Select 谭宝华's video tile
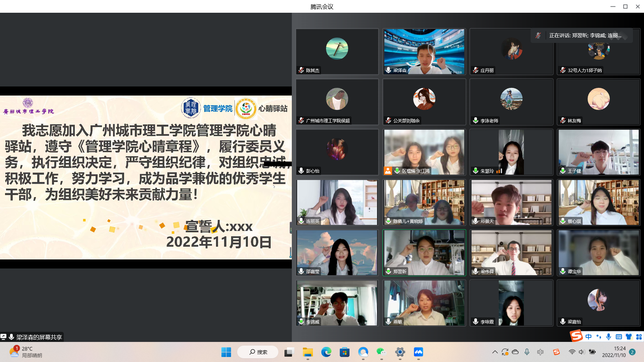Image resolution: width=644 pixels, height=362 pixels. click(x=599, y=253)
